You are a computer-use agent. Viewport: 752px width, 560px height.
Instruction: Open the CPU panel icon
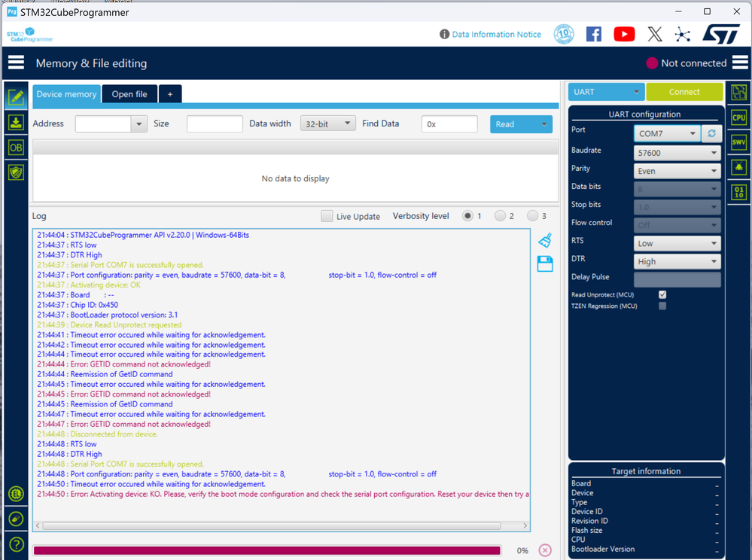point(738,117)
